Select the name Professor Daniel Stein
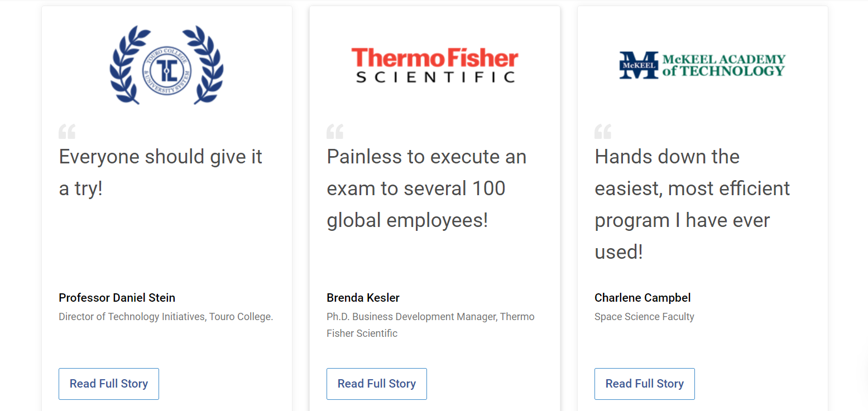The height and width of the screenshot is (411, 868). coord(117,298)
